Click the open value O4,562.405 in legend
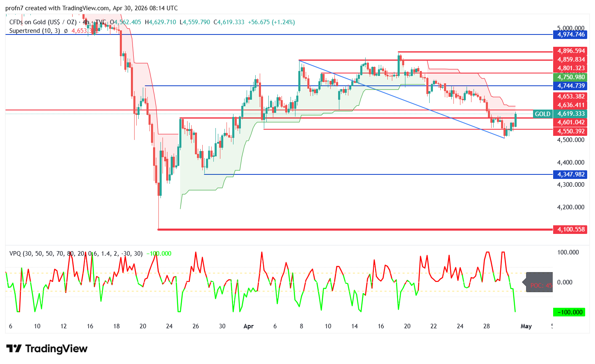The image size is (595, 364). point(125,22)
